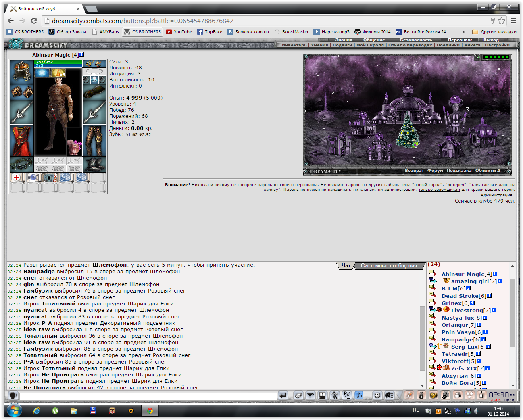Viewport: 523px width, 420px height.
Task: Click player name Rampadge in user list
Action: (457, 339)
